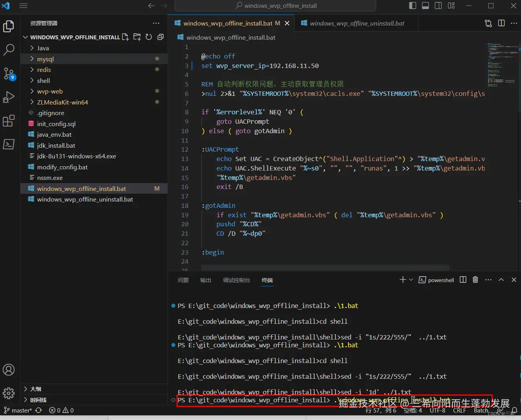This screenshot has width=521, height=420.
Task: Click CRLF line ending selector
Action: pyautogui.click(x=459, y=411)
